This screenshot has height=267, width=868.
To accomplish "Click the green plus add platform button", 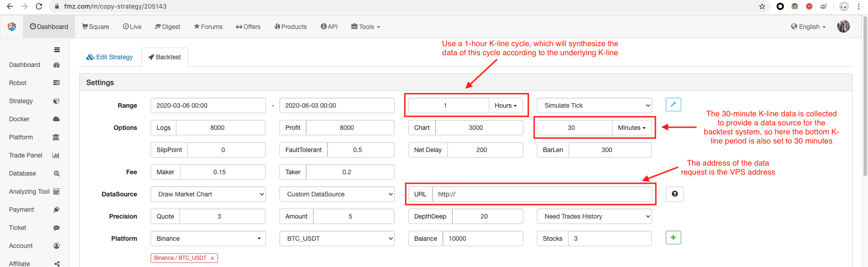I will pyautogui.click(x=674, y=238).
